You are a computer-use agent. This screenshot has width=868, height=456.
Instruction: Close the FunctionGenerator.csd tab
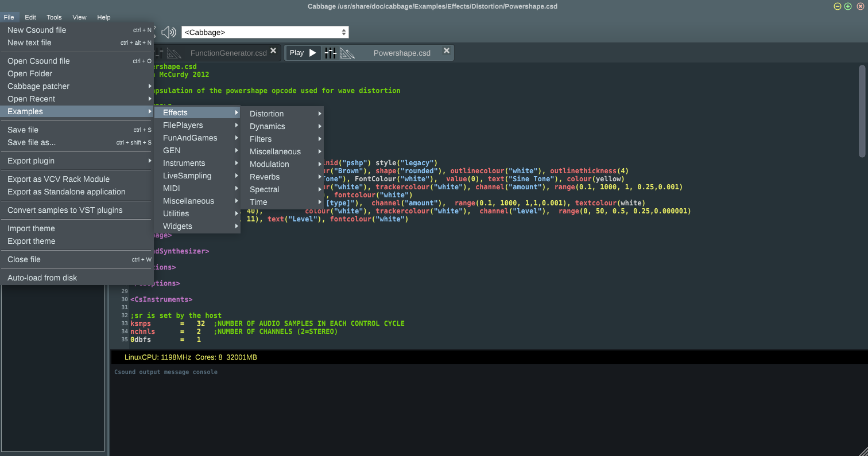(x=273, y=51)
